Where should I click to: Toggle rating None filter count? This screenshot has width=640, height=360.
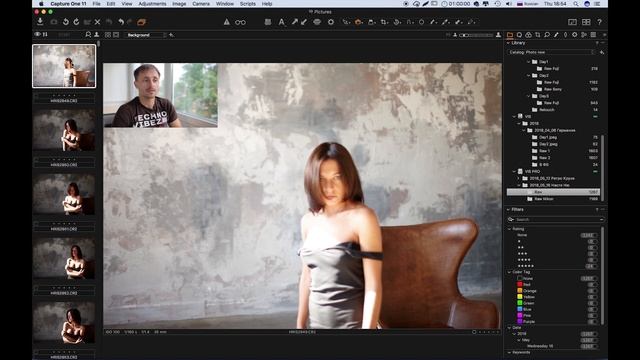click(589, 235)
